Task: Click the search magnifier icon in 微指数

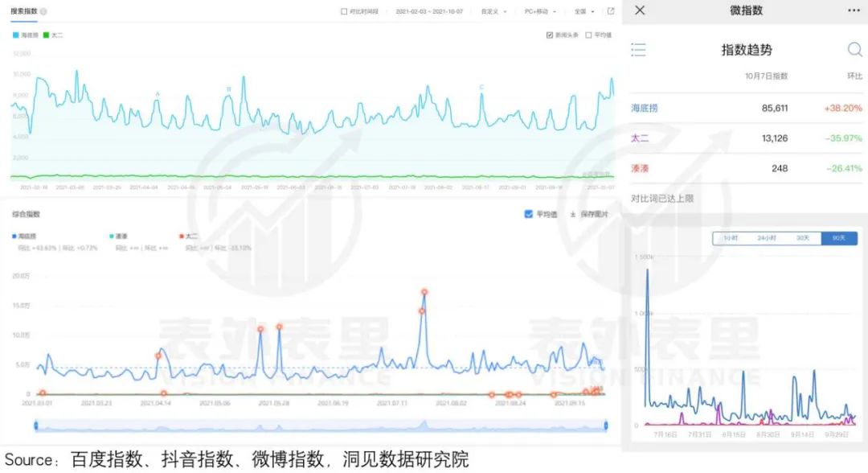Action: (855, 50)
